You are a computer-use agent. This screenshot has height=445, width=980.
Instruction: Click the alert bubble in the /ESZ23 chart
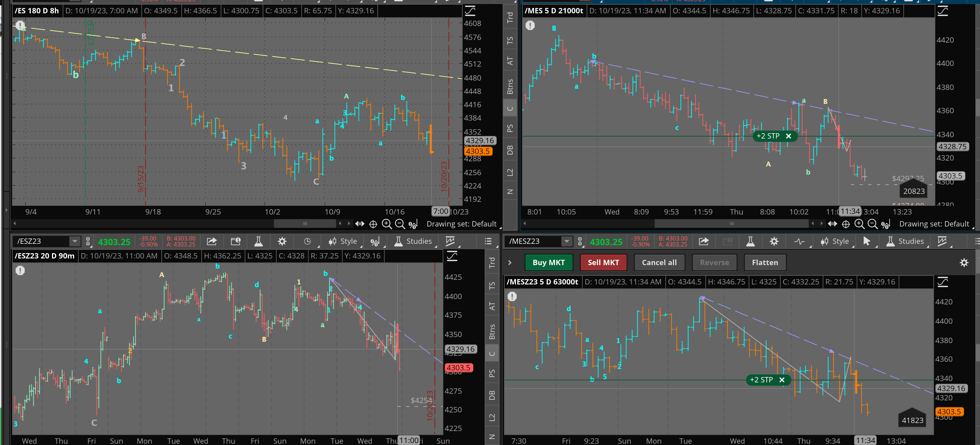pyautogui.click(x=20, y=270)
